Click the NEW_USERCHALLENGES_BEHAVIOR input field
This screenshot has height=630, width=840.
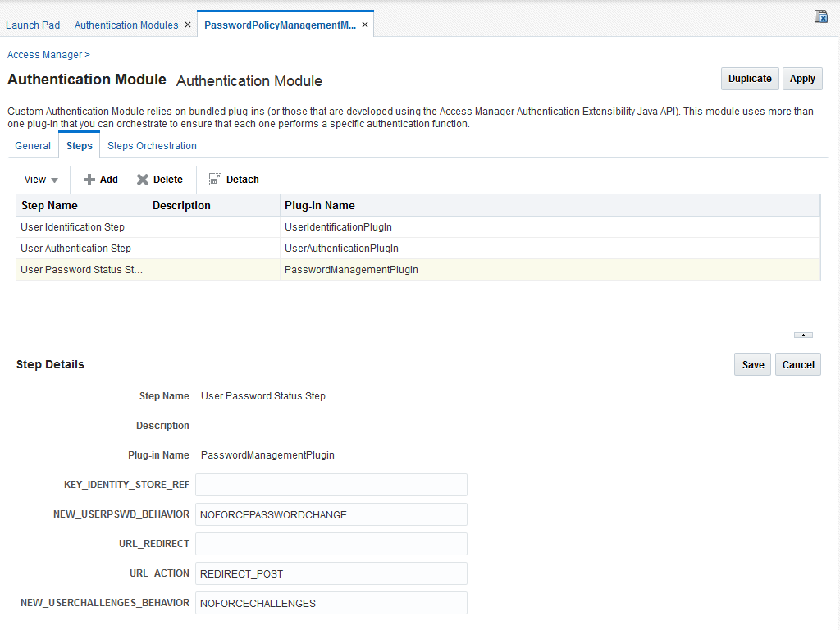[x=331, y=603]
